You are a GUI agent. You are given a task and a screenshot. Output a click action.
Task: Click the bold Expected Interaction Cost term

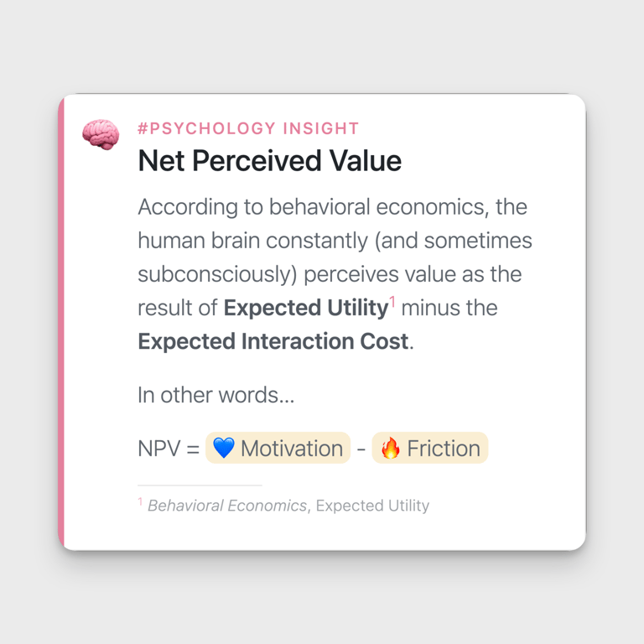click(273, 341)
